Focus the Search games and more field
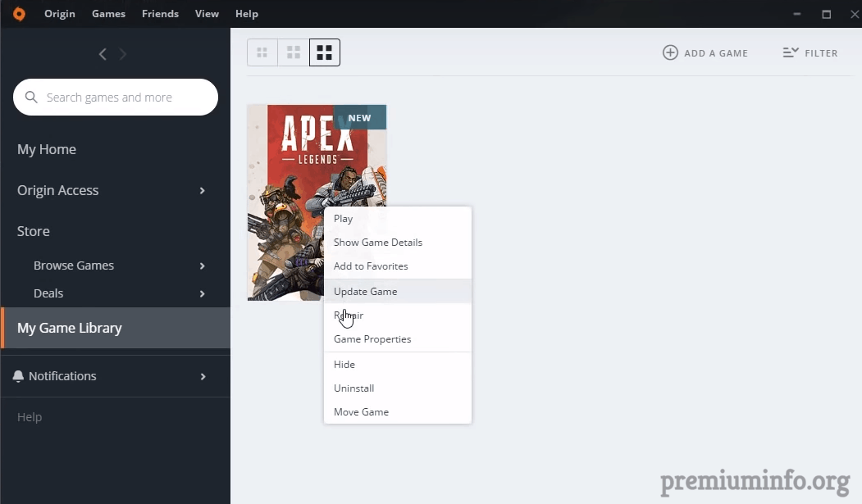 click(116, 98)
